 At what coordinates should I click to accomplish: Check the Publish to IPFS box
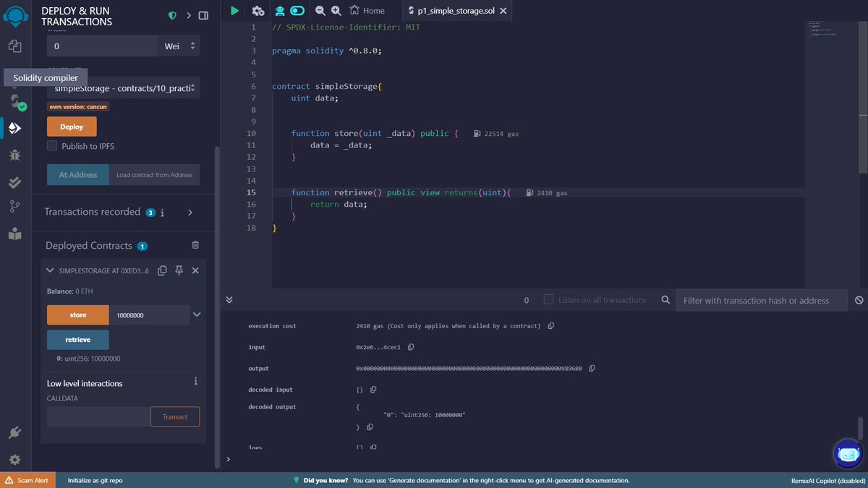coord(52,146)
